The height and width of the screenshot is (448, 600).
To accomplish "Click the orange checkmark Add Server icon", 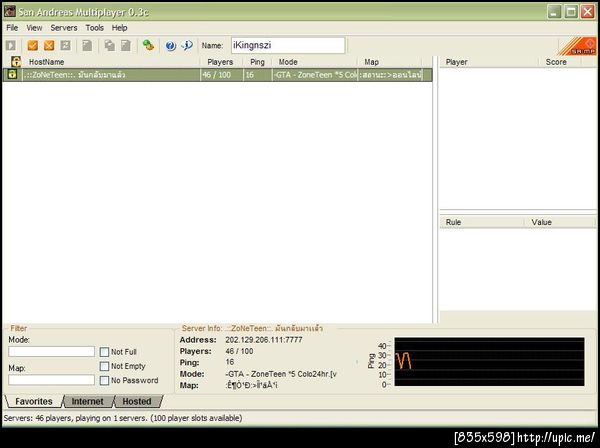I will tap(33, 46).
